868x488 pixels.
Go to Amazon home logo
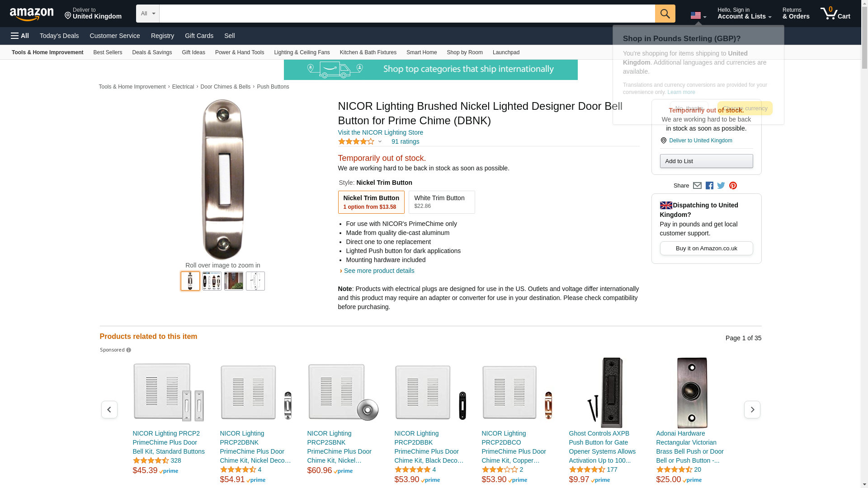(x=32, y=14)
